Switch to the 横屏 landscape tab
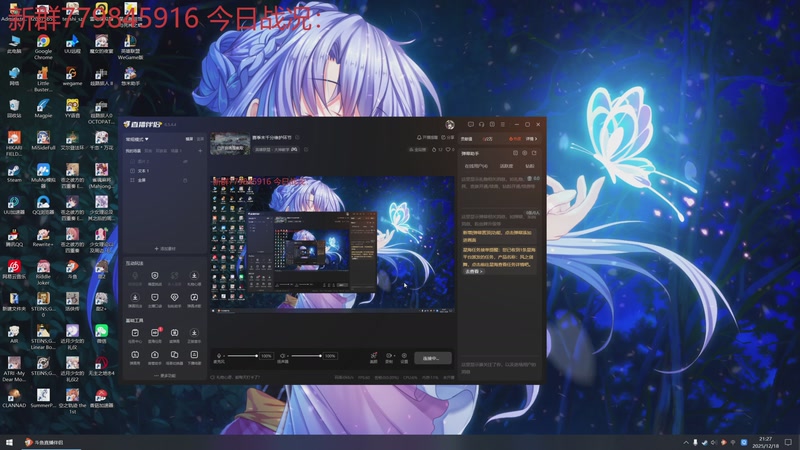800x450 pixels. click(189, 139)
